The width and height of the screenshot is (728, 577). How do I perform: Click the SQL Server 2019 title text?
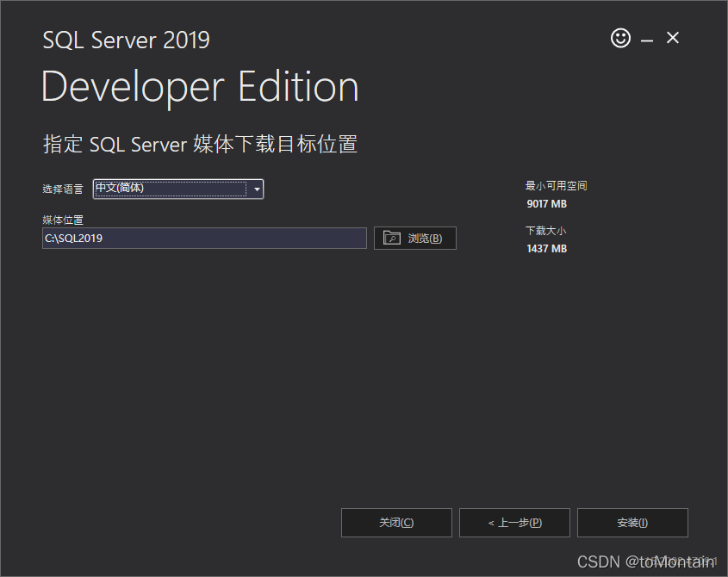coord(126,40)
